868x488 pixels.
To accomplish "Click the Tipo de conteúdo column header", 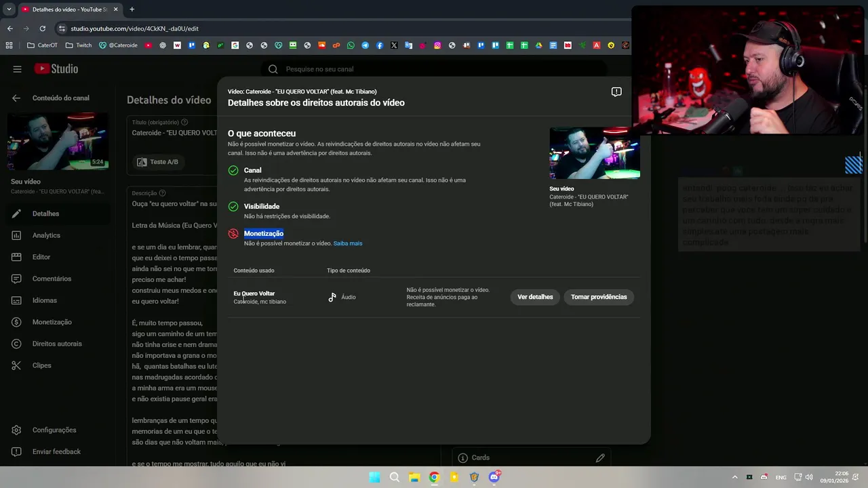I will (349, 270).
